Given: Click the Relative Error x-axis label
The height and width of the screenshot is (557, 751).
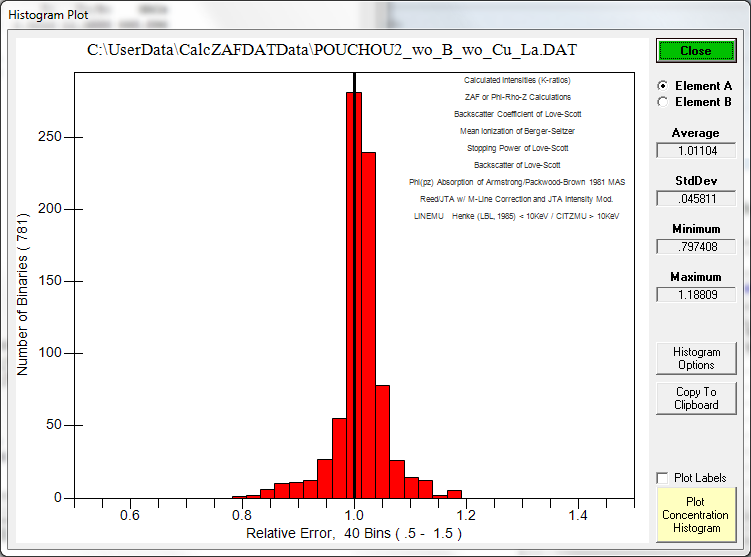Looking at the screenshot, I should [352, 534].
